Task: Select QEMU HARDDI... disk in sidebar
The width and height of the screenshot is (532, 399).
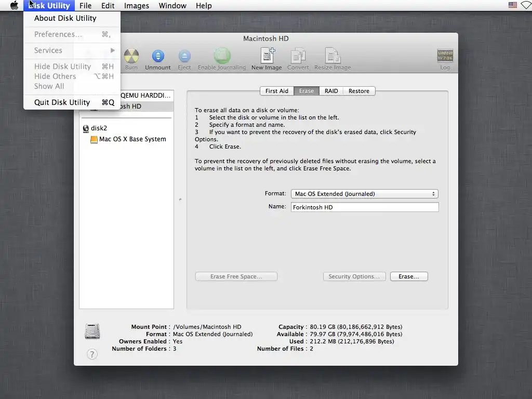Action: 147,96
